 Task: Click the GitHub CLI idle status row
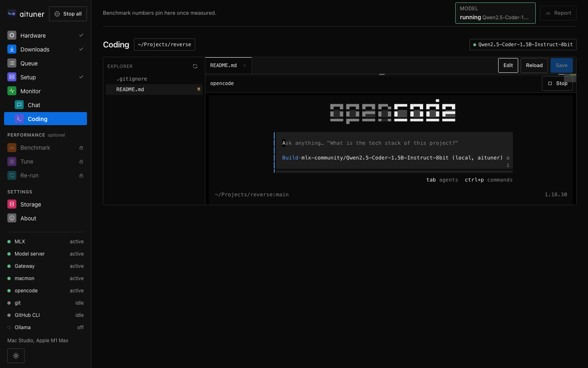[x=45, y=315]
